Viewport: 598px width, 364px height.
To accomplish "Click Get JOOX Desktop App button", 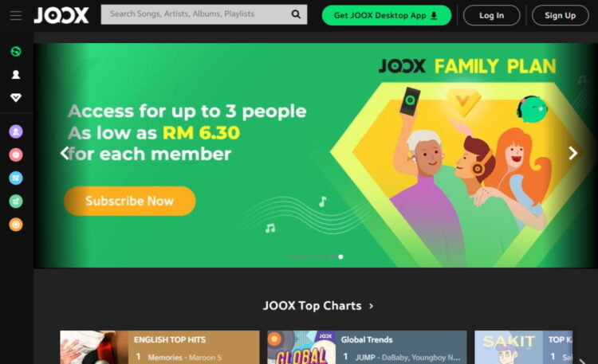I will (387, 15).
